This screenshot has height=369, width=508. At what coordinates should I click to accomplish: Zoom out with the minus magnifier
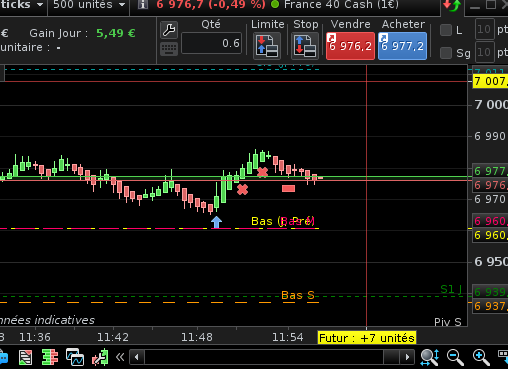tap(455, 357)
